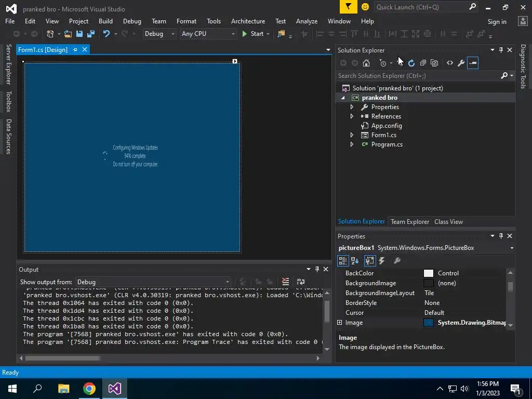Toggle Alphabetical sort in Properties panel

[x=355, y=261]
